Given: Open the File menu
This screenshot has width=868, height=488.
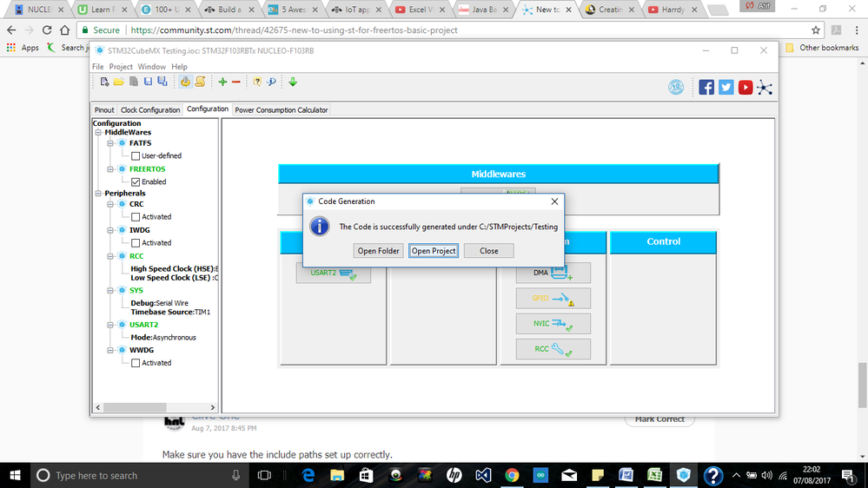Looking at the screenshot, I should (x=98, y=66).
